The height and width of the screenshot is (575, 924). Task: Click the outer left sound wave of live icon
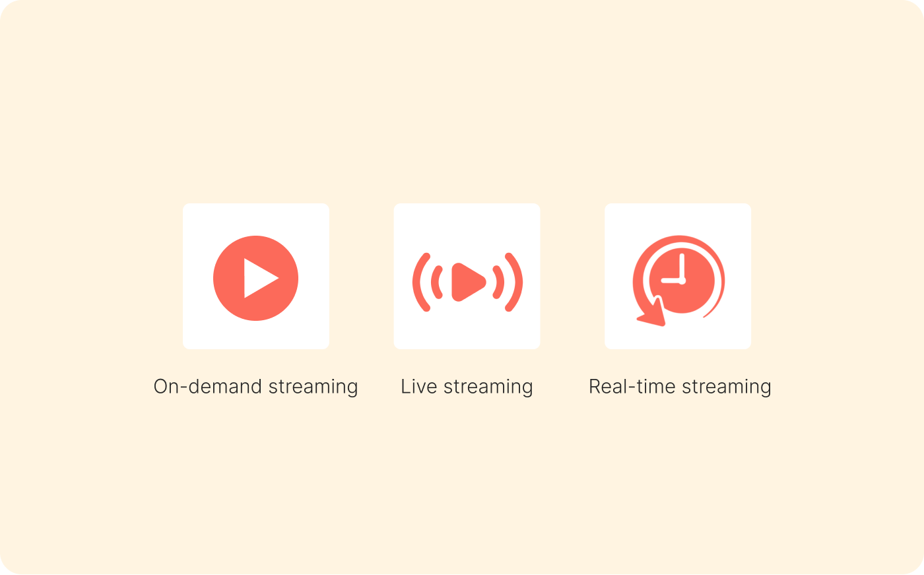(x=421, y=283)
